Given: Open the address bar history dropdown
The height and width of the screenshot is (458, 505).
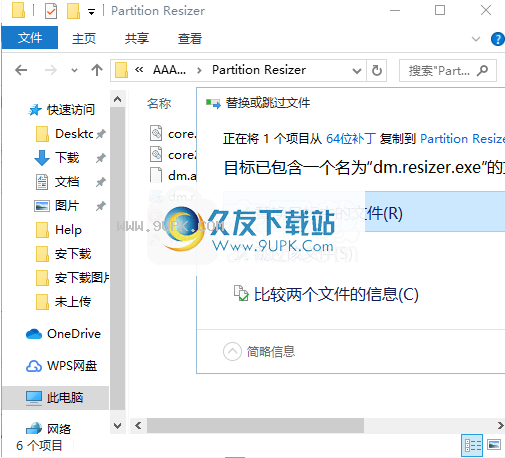Looking at the screenshot, I should 357,71.
